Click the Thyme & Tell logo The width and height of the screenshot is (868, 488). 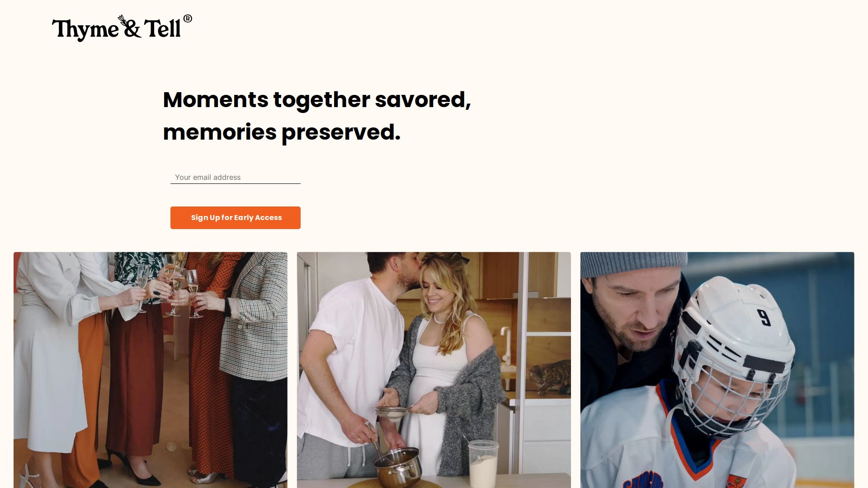(x=122, y=28)
